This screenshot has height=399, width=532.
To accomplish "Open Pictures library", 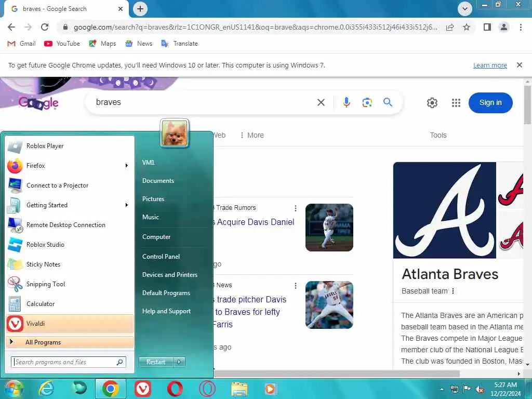I will click(x=153, y=199).
